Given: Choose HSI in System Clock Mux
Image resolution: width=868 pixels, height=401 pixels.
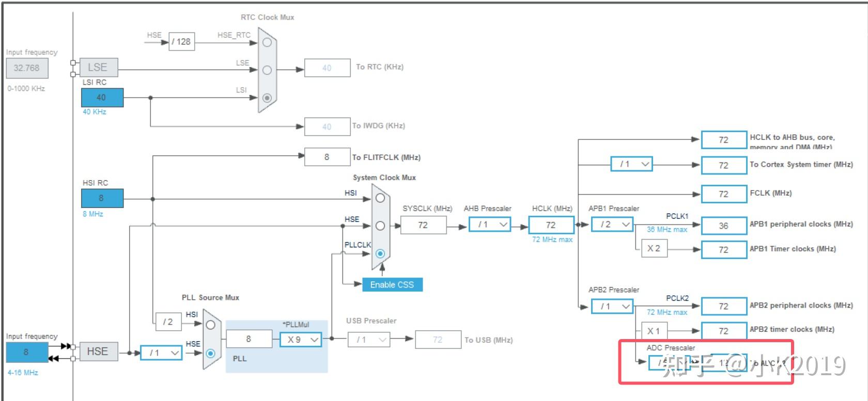Looking at the screenshot, I should pyautogui.click(x=380, y=198).
